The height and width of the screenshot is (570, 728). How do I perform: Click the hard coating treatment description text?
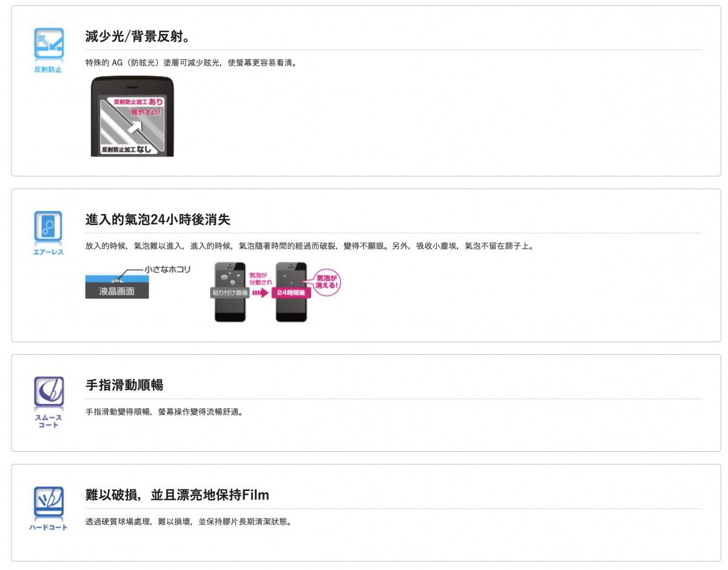(189, 521)
